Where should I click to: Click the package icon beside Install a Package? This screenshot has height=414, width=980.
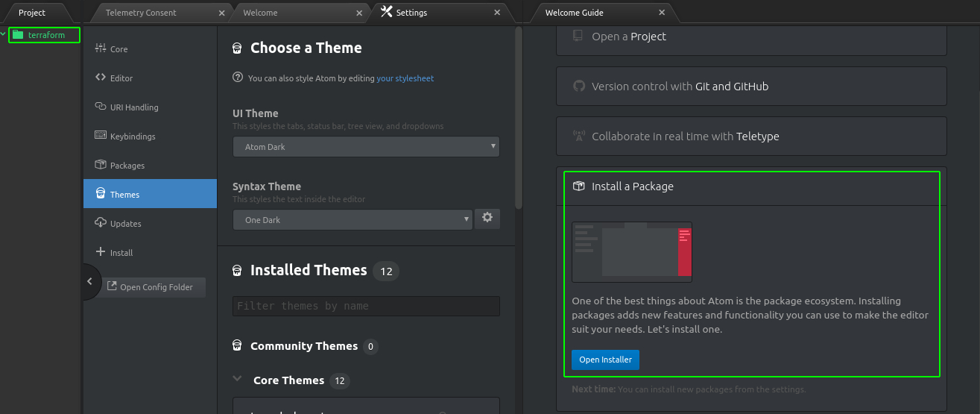pos(578,186)
